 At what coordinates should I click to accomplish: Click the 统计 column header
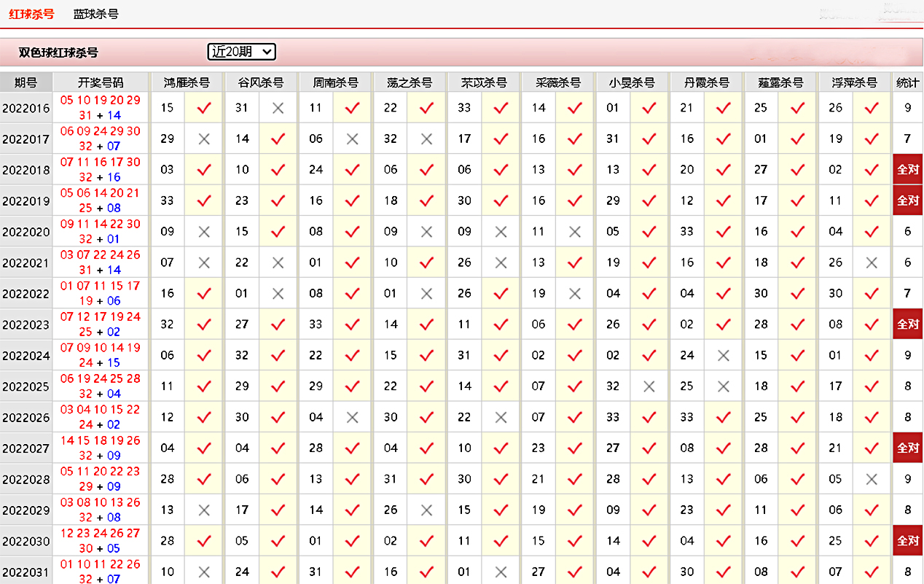pyautogui.click(x=908, y=82)
